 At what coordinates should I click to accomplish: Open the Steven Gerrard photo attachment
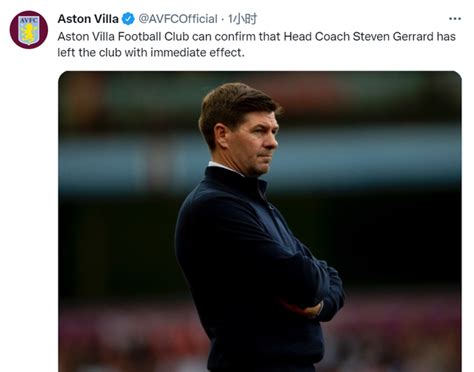coord(260,221)
